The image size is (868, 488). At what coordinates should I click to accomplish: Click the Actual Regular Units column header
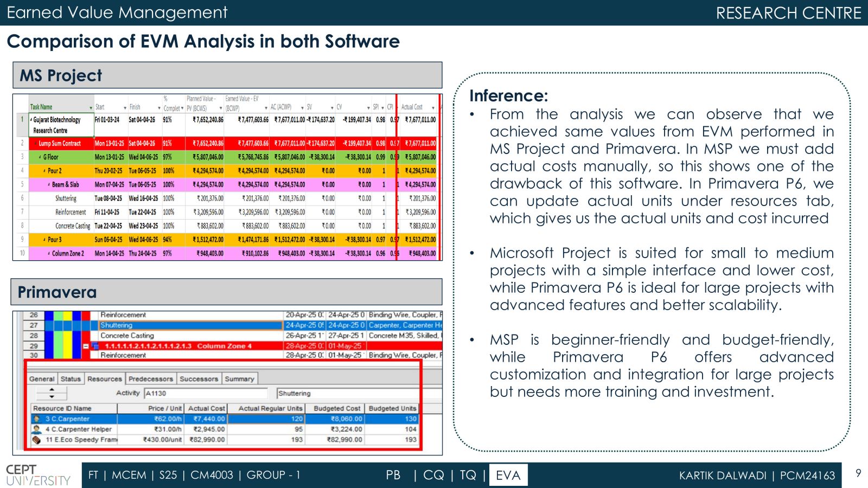point(266,408)
